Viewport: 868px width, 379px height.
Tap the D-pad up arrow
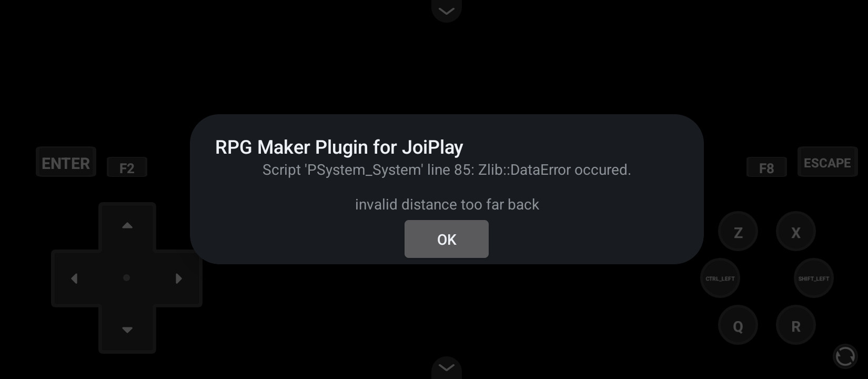click(127, 225)
